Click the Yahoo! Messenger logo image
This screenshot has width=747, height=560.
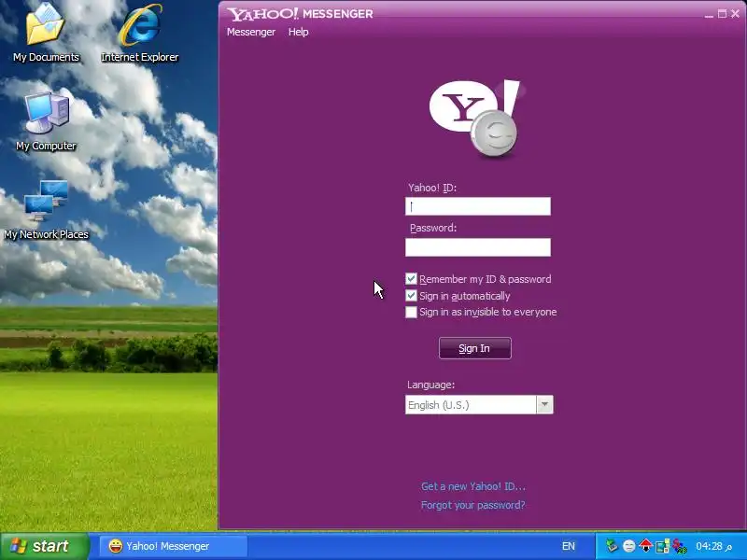point(476,119)
